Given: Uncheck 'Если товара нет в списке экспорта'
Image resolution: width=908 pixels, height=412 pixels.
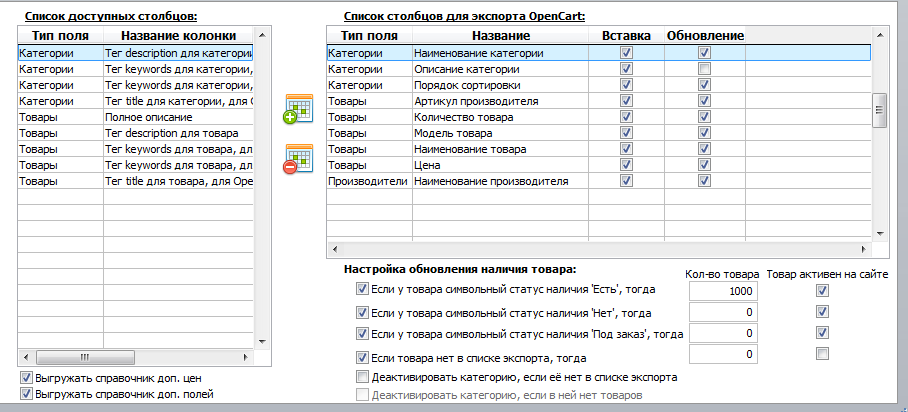Looking at the screenshot, I should click(x=363, y=358).
